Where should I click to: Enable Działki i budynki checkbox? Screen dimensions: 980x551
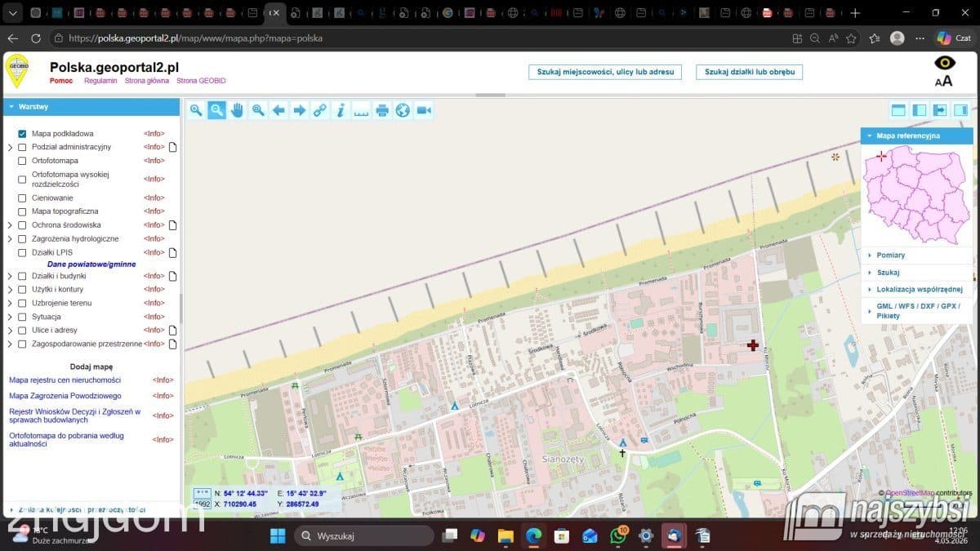point(23,276)
